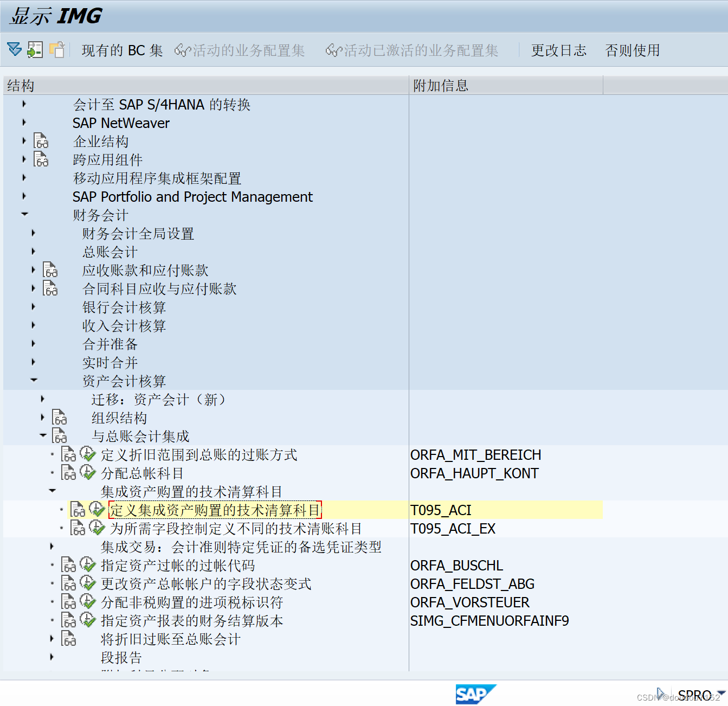Image resolution: width=728 pixels, height=706 pixels.
Task: Select tree item 银行会计核算
Action: 124,307
